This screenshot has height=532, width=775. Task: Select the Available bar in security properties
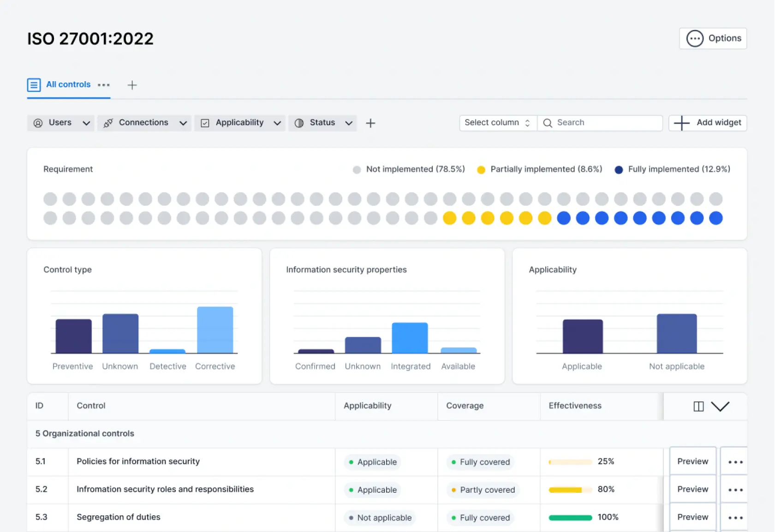tap(459, 351)
